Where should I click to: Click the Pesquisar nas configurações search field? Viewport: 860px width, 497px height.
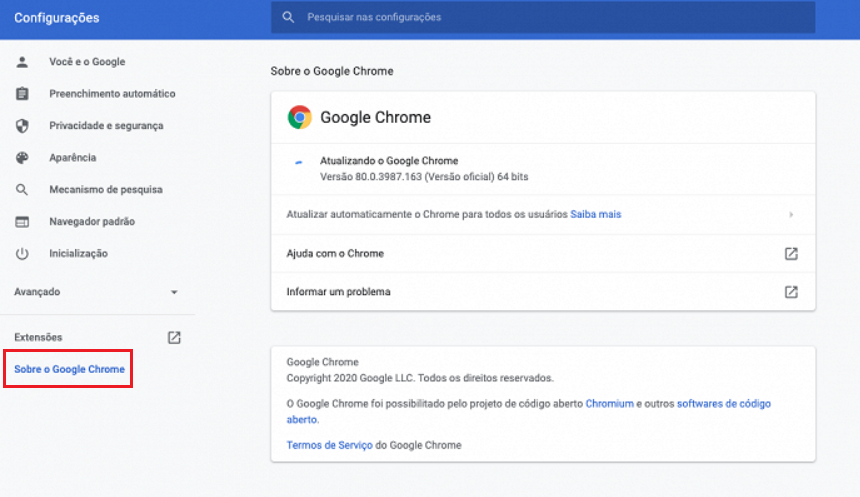(542, 17)
